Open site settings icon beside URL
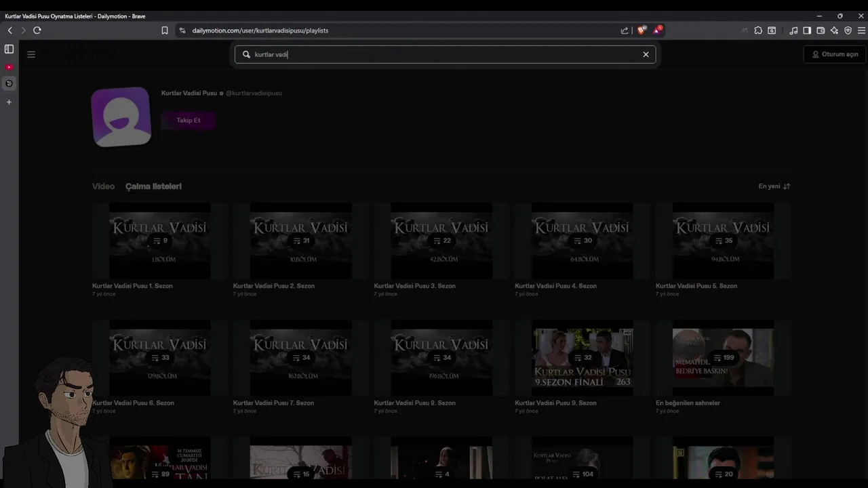The width and height of the screenshot is (868, 488). tap(182, 30)
